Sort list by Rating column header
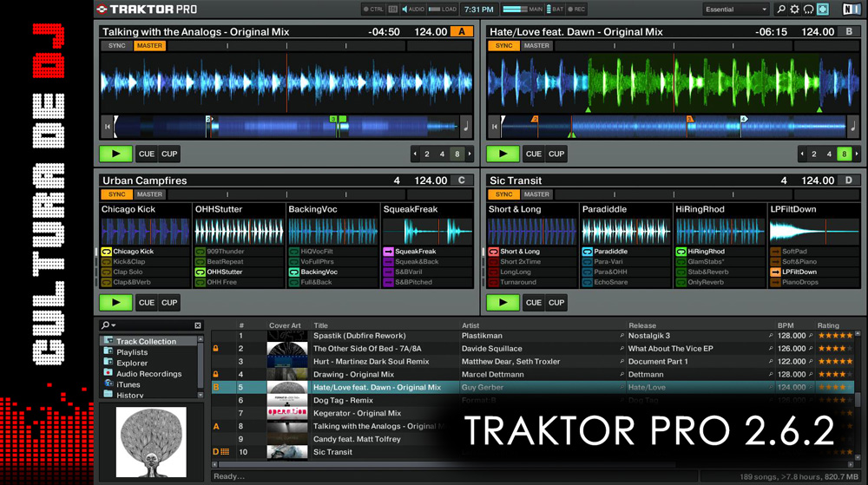Image resolution: width=868 pixels, height=485 pixels. 828,325
